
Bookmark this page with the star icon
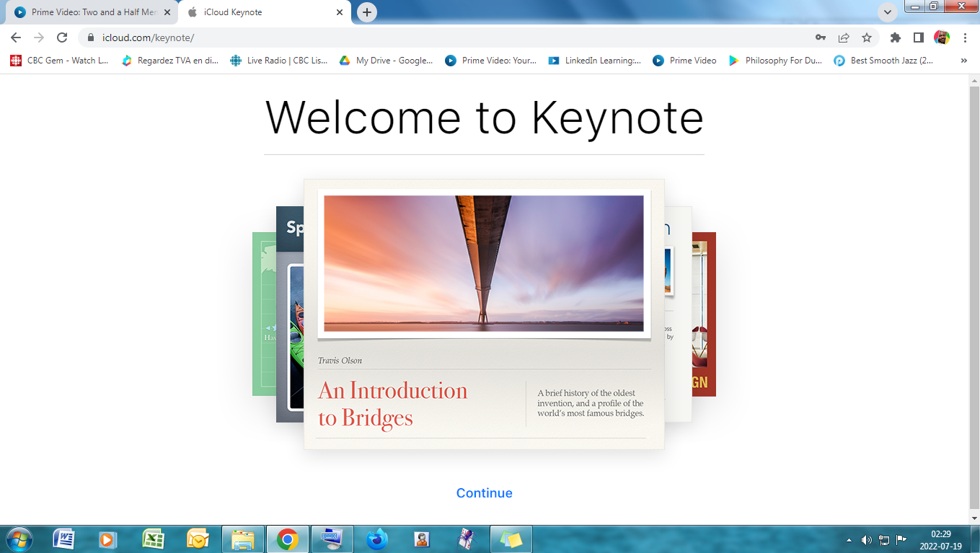click(866, 37)
